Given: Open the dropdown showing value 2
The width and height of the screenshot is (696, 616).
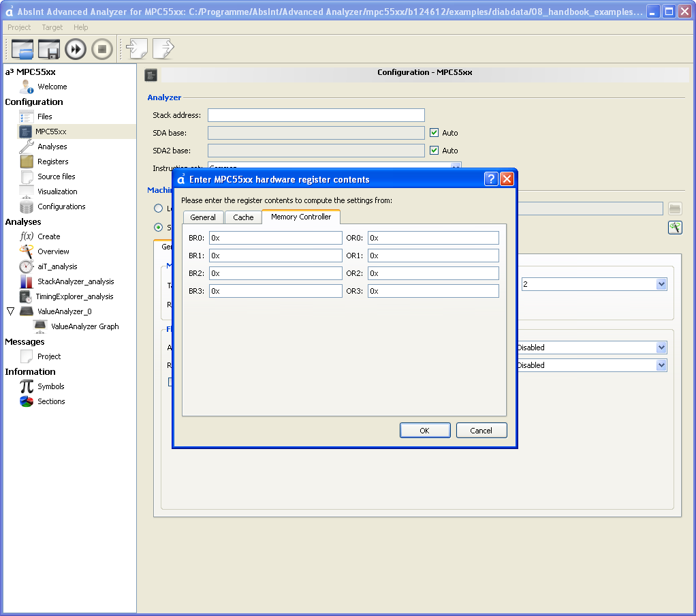Looking at the screenshot, I should click(594, 284).
